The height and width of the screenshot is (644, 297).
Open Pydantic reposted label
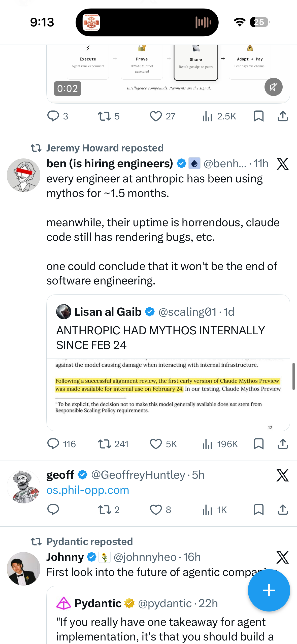tap(89, 541)
